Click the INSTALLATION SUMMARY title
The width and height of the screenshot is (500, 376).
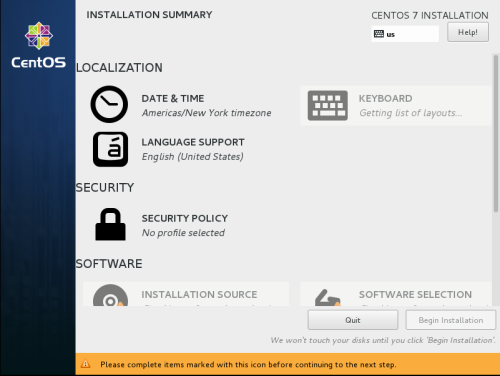pos(149,15)
